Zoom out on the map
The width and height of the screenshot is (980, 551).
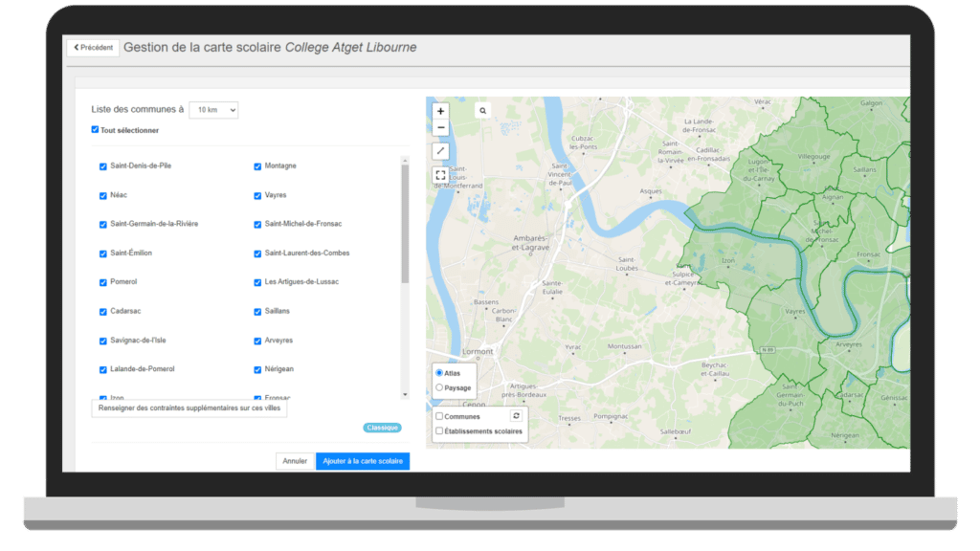tap(440, 127)
